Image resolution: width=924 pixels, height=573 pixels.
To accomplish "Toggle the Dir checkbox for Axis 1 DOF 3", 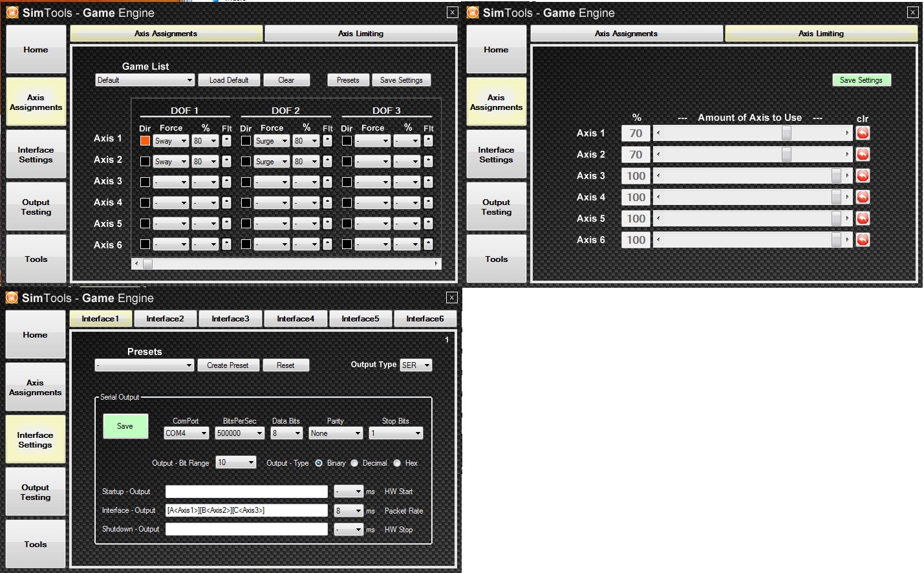I will coord(347,140).
